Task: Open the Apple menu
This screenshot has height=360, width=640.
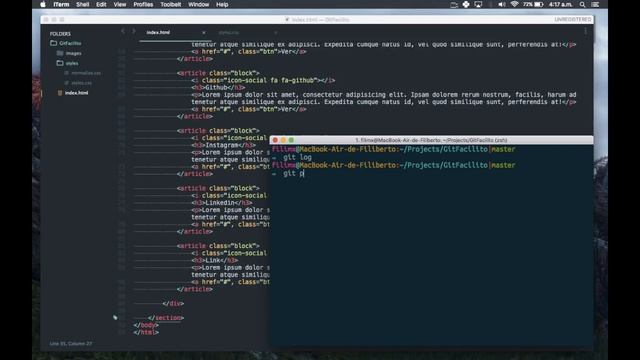Action: (43, 4)
